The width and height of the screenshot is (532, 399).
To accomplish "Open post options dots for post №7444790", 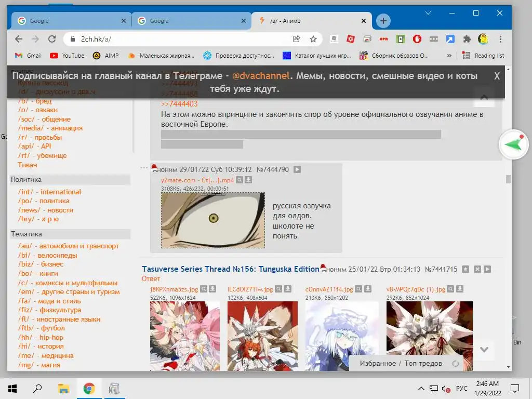I will click(x=144, y=168).
